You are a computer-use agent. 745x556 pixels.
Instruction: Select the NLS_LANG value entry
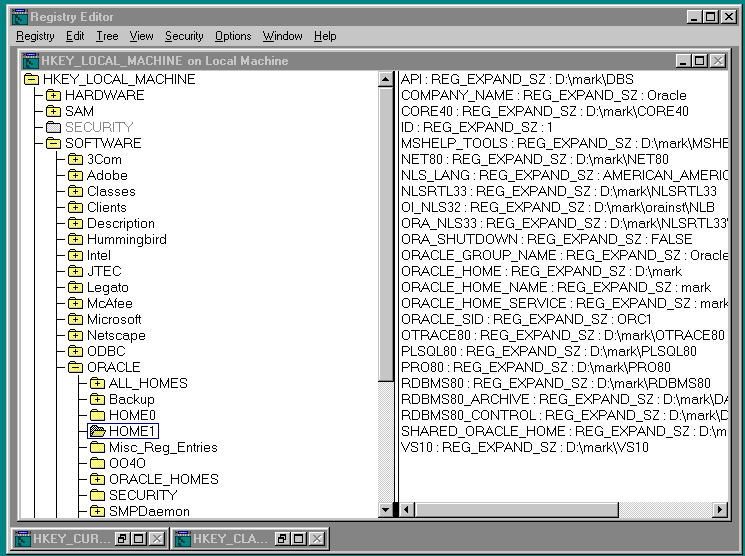click(x=564, y=175)
